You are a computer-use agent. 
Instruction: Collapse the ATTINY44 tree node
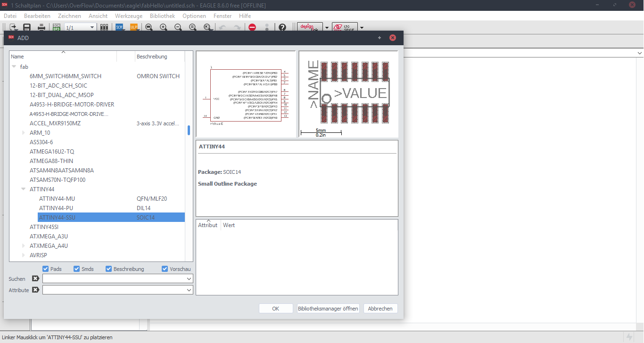pyautogui.click(x=24, y=189)
